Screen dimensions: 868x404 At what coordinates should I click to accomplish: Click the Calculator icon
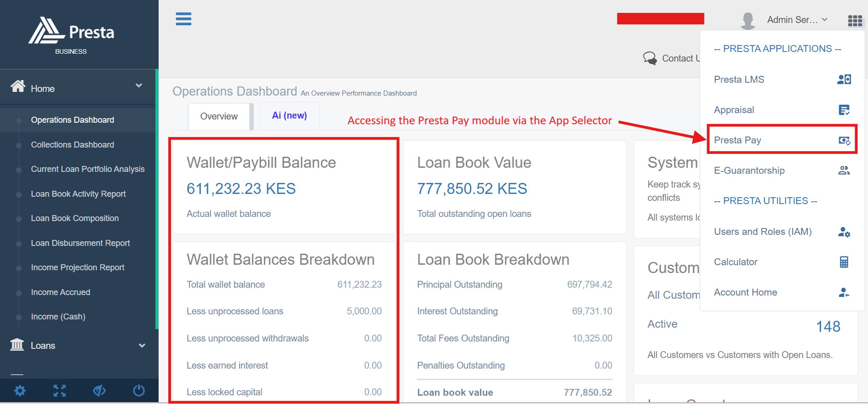pos(844,262)
